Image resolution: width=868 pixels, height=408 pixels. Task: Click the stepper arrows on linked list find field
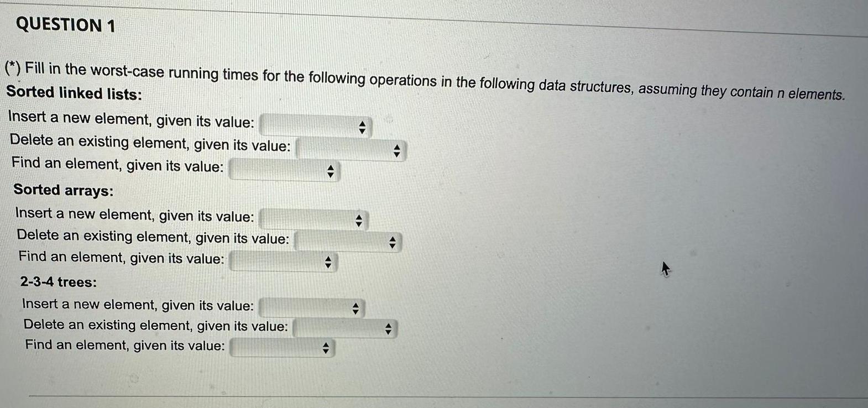[330, 170]
